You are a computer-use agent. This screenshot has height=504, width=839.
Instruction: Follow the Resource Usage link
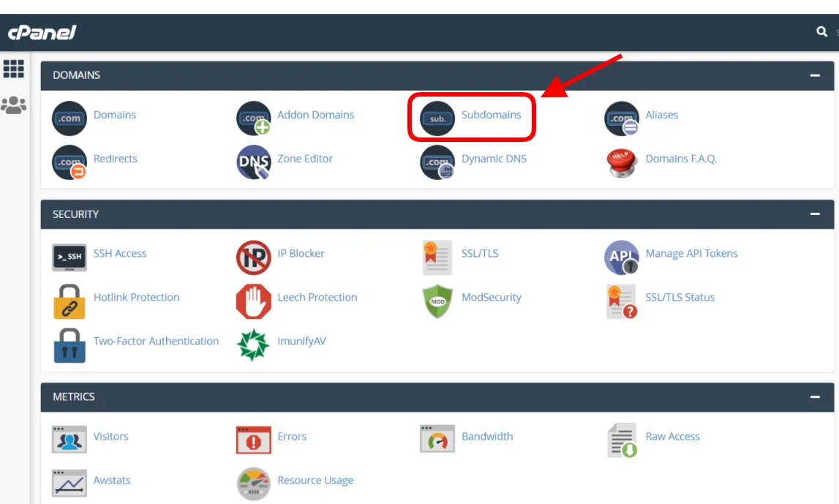point(316,480)
